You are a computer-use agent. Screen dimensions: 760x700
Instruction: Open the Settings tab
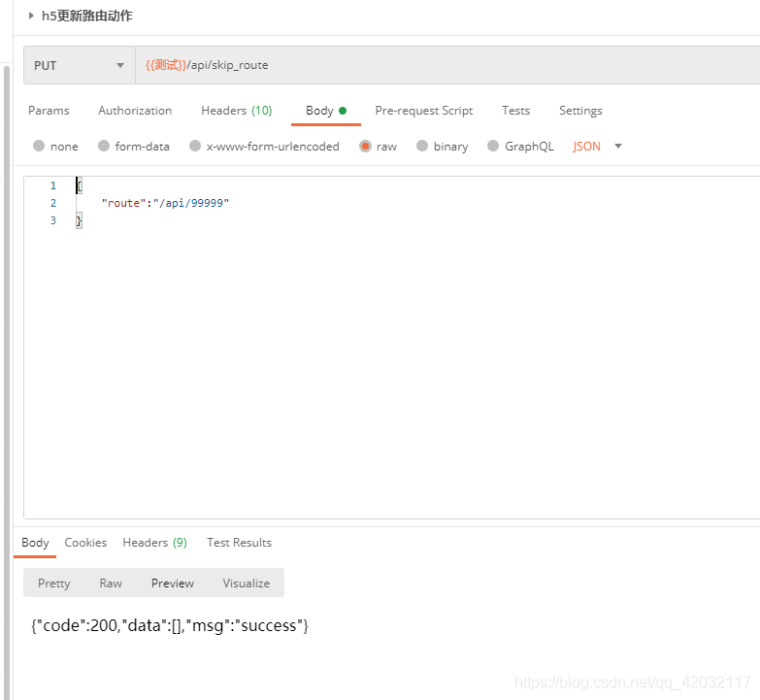point(580,111)
